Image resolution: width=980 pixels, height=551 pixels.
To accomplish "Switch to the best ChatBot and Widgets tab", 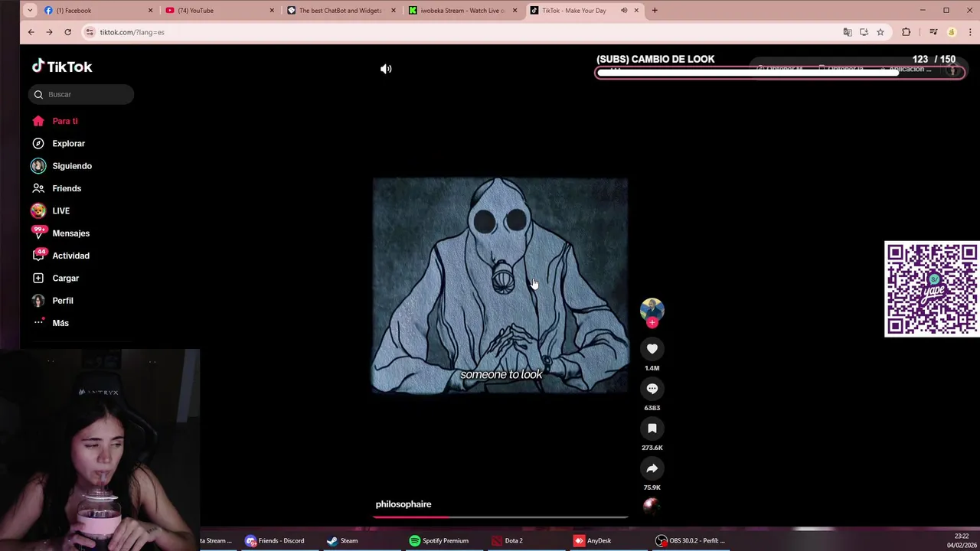I will (x=341, y=11).
